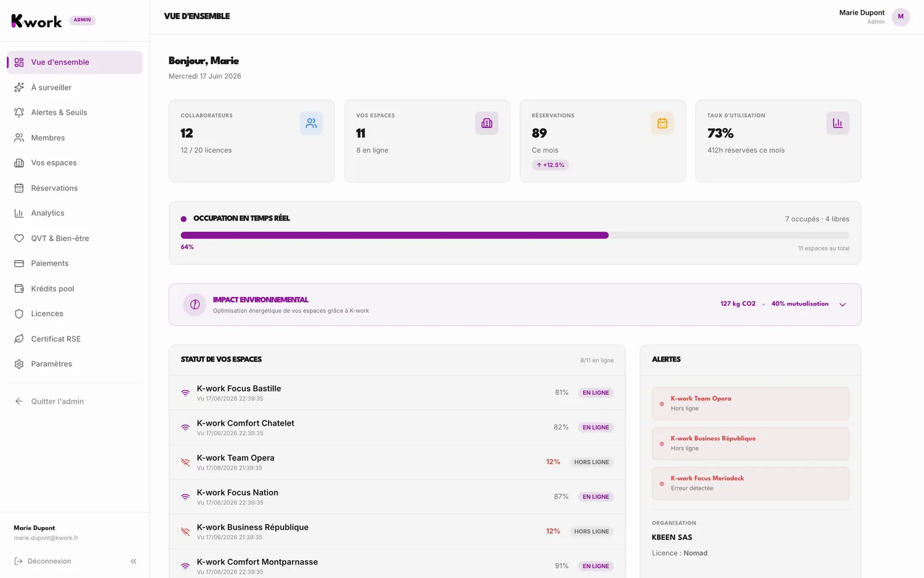Click the wifi icon for Focus Bastille

(x=185, y=393)
